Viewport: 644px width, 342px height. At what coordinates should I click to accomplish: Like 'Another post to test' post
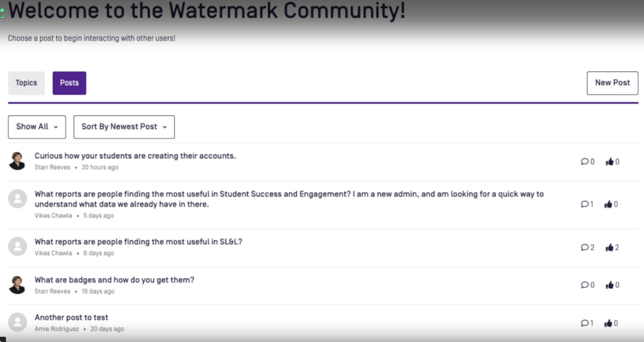pyautogui.click(x=608, y=323)
